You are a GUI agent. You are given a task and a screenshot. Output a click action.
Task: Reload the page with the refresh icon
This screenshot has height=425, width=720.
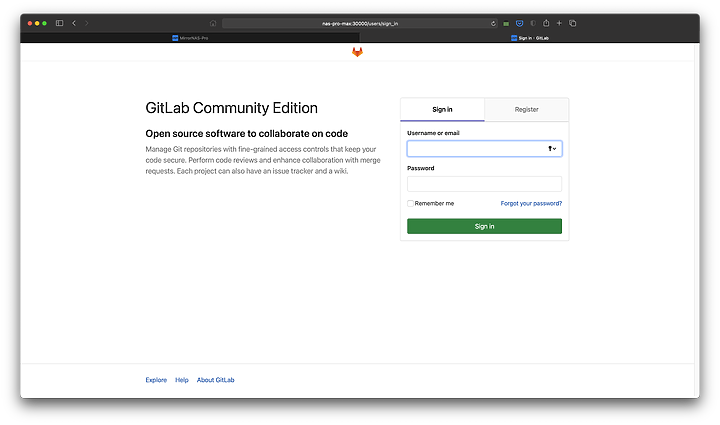point(493,23)
